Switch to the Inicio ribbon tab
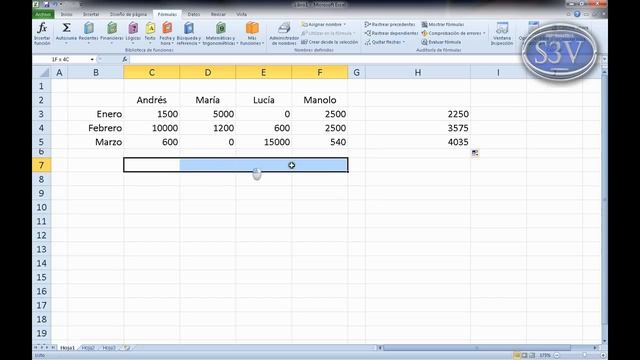Image resolution: width=640 pixels, height=360 pixels. point(67,14)
